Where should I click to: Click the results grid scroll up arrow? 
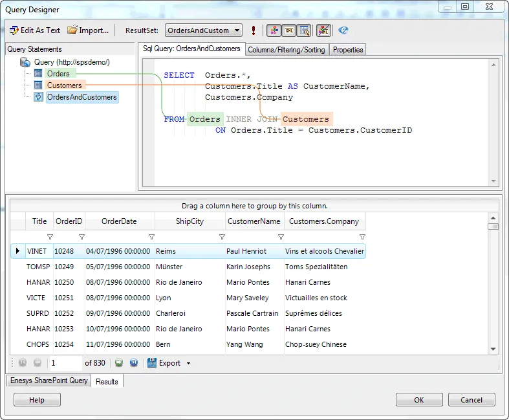pyautogui.click(x=493, y=218)
